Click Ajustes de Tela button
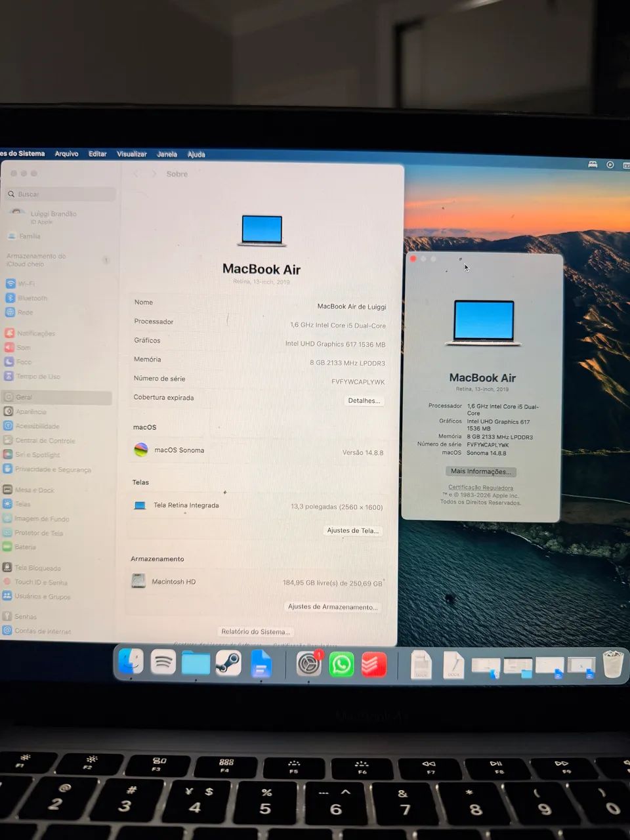Image resolution: width=630 pixels, height=840 pixels. click(x=353, y=530)
